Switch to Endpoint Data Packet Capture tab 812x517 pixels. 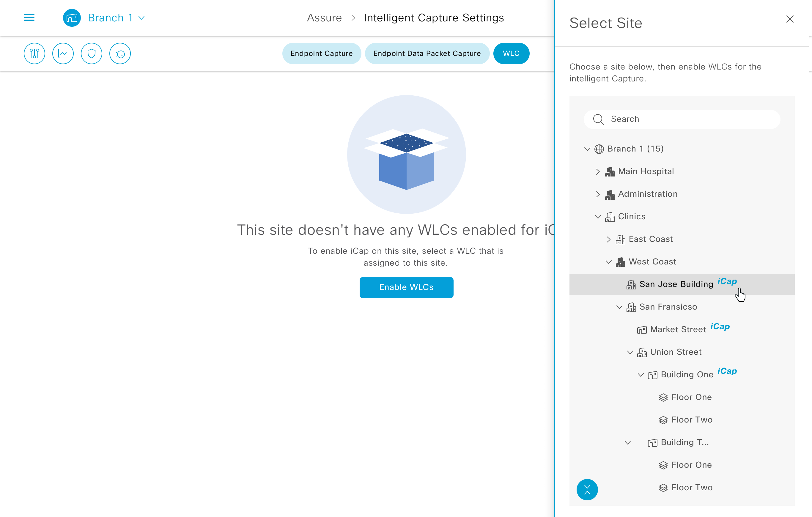427,53
